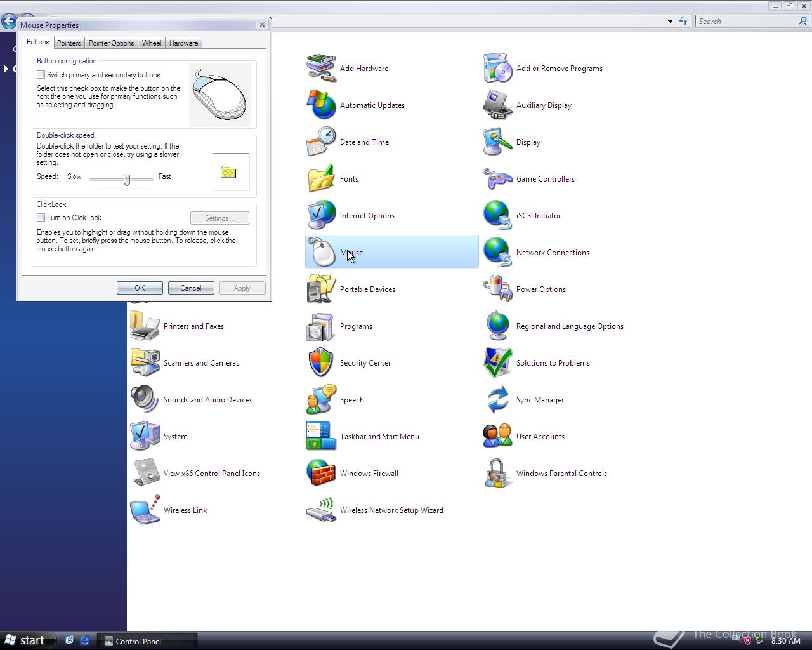Click the 8:30 AM taskbar clock
812x650 pixels.
coord(786,641)
